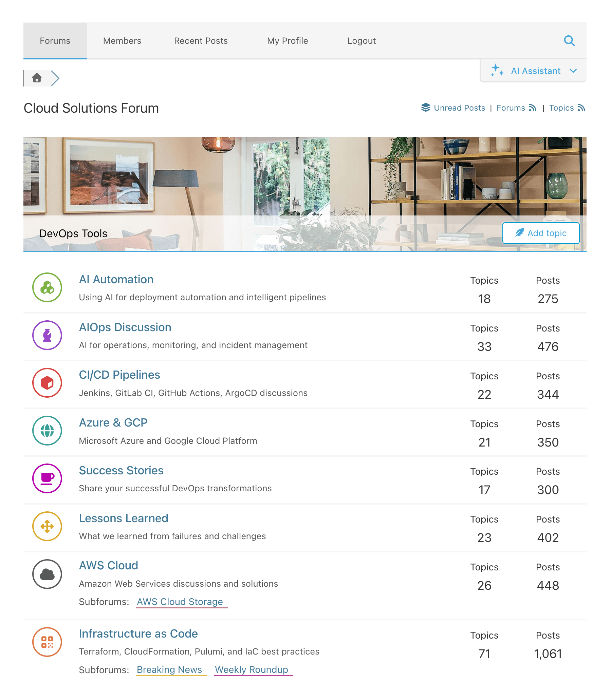Expand the AI Assistant dropdown
Image resolution: width=611 pixels, height=700 pixels.
[574, 71]
